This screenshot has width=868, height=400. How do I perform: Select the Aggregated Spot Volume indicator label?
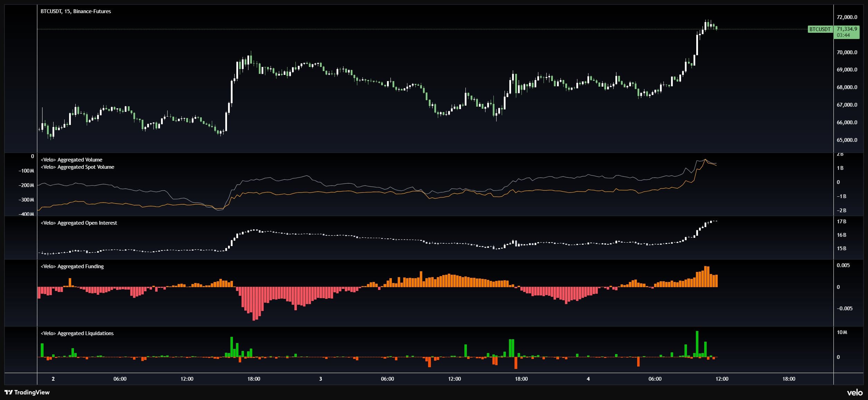pos(77,167)
